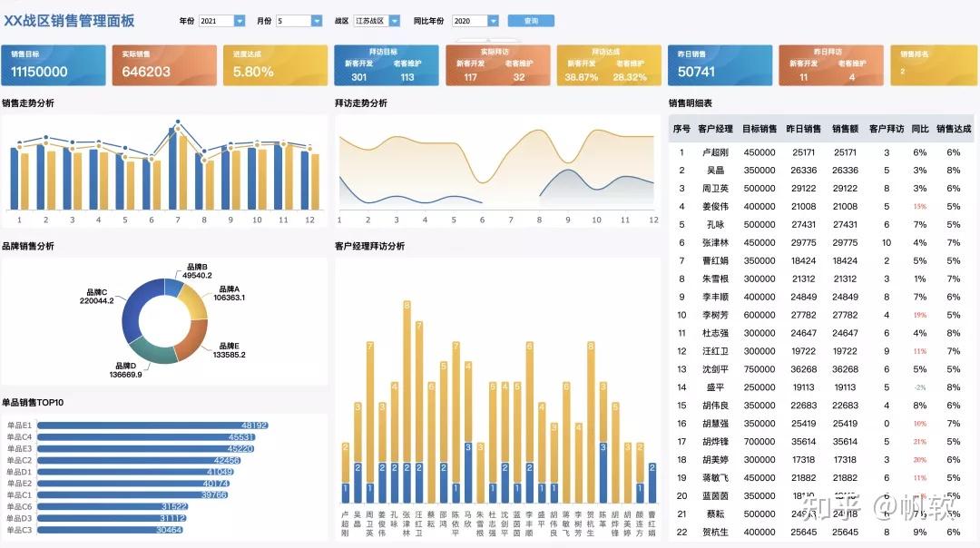
Task: Click the blue 查询 query button
Action: [531, 20]
